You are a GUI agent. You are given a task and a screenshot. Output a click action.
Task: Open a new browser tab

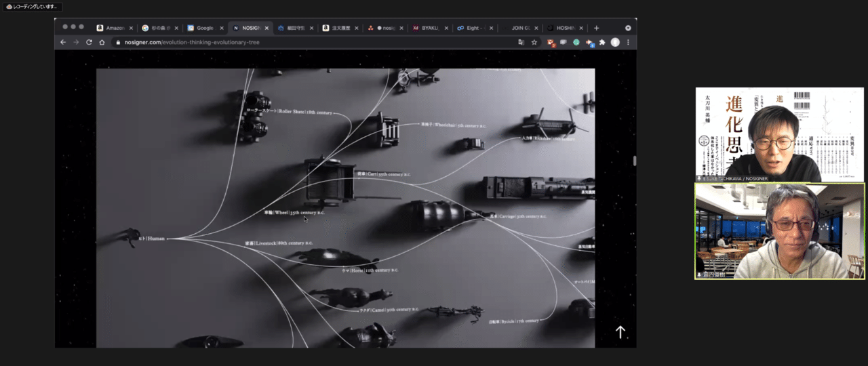[597, 28]
